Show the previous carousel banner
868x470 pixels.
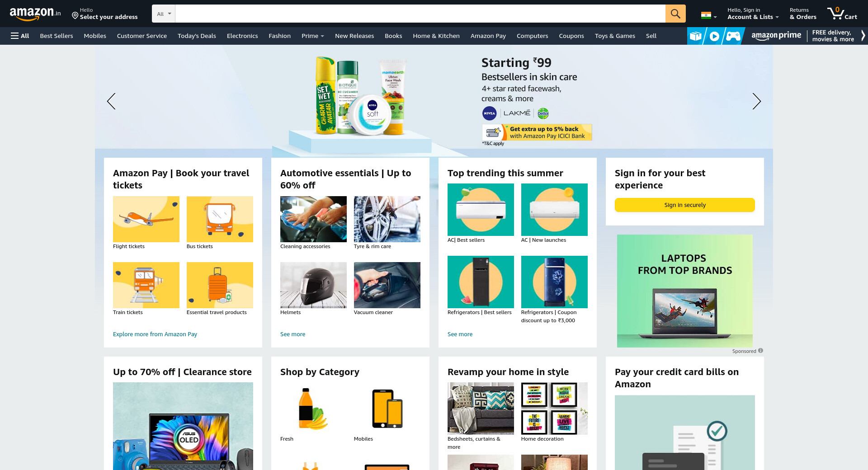click(111, 101)
